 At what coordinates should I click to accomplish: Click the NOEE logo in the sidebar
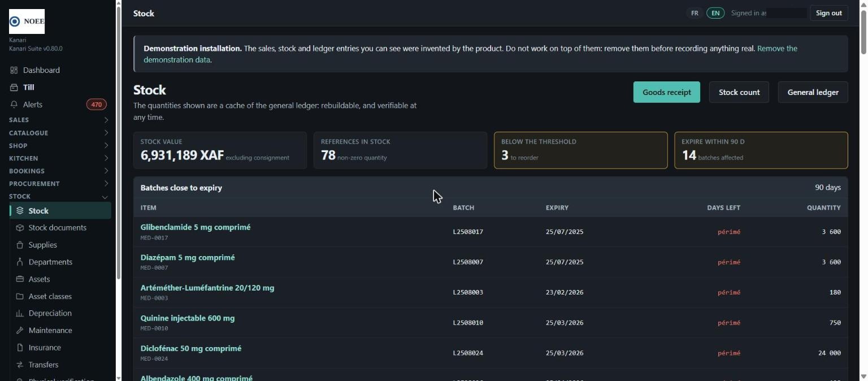tap(27, 21)
